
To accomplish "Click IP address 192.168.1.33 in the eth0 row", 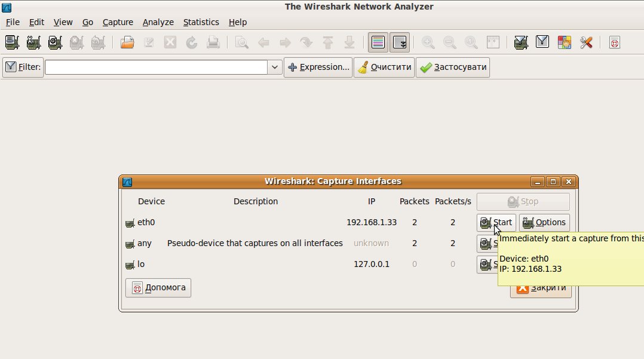I will [372, 222].
